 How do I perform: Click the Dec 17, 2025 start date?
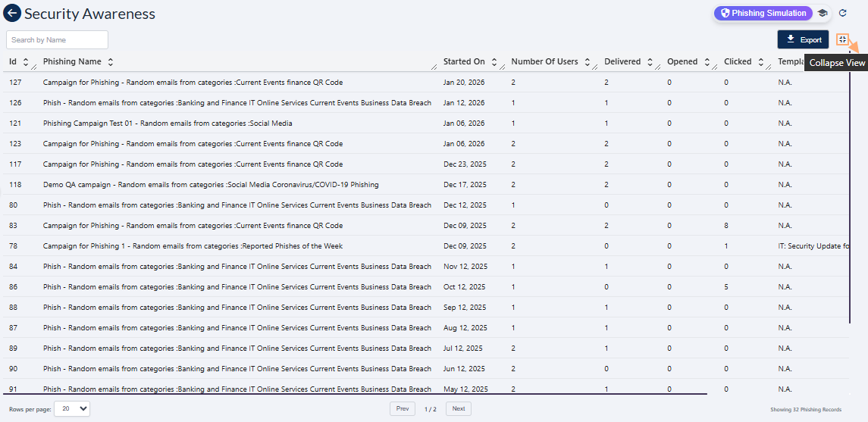[x=465, y=185]
